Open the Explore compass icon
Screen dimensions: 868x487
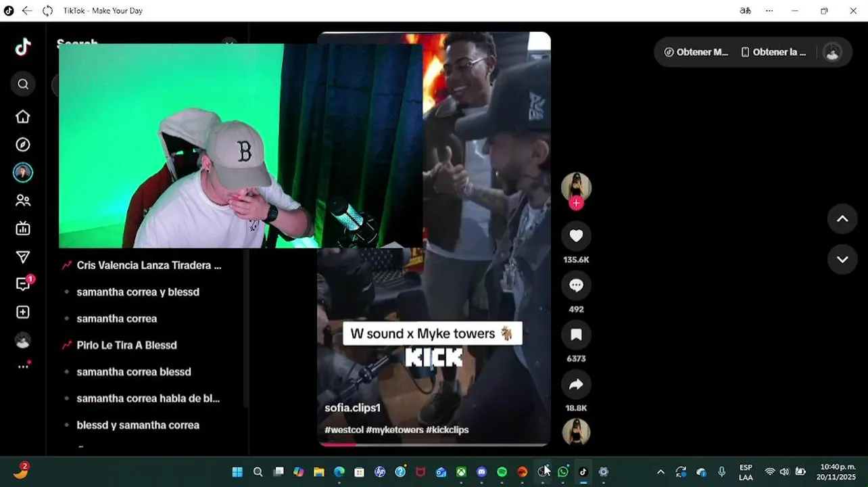23,145
